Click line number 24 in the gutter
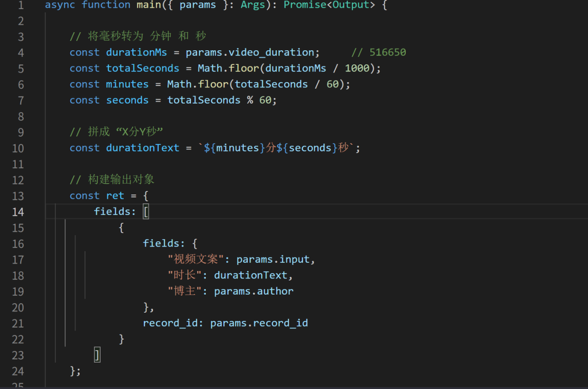Screen dimensions: 588x389 (x=17, y=372)
